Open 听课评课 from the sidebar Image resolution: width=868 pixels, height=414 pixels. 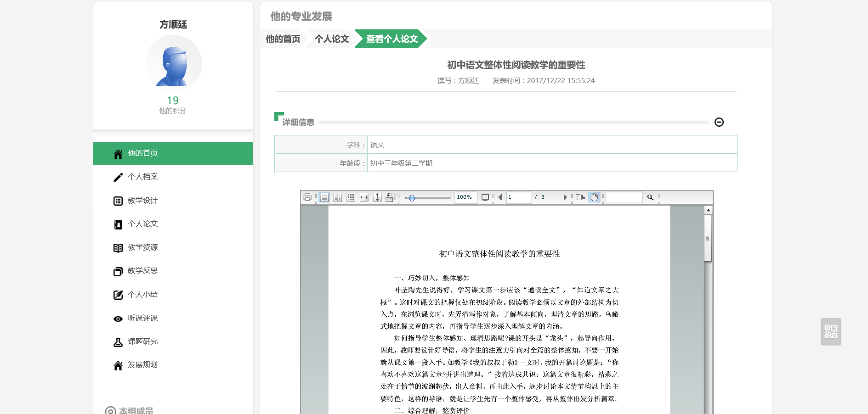[x=142, y=318]
